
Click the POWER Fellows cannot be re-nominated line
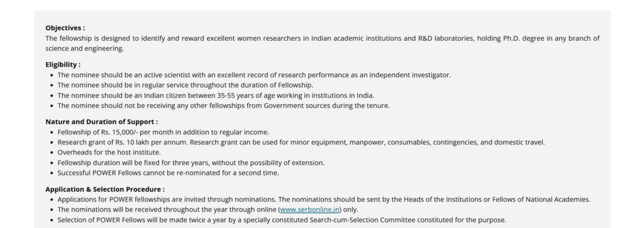[169, 173]
